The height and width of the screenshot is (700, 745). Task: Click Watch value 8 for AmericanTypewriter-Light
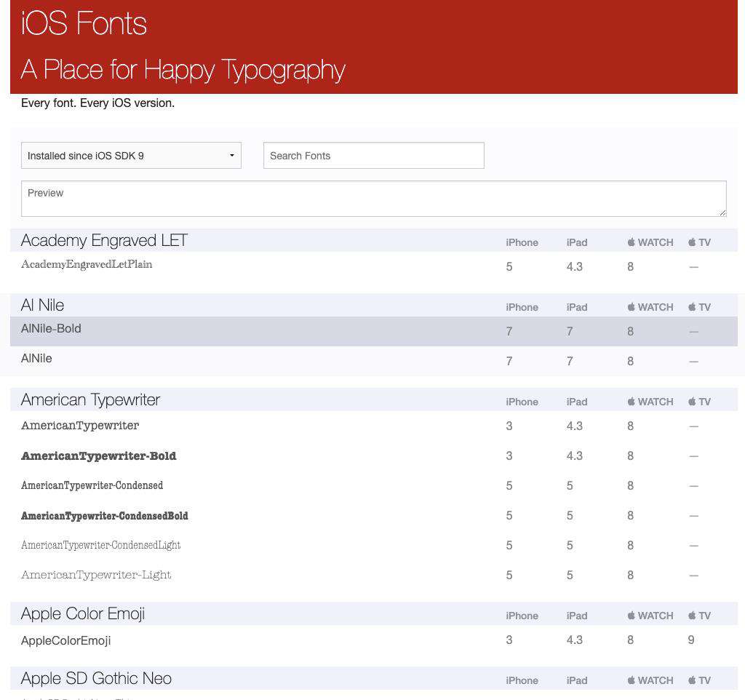(x=631, y=575)
